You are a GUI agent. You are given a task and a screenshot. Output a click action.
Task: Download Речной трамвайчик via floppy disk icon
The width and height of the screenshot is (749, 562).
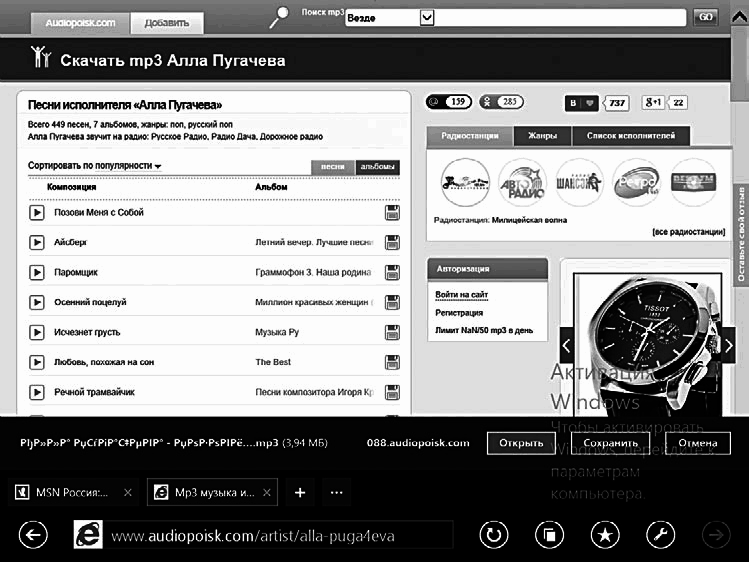pyautogui.click(x=392, y=392)
